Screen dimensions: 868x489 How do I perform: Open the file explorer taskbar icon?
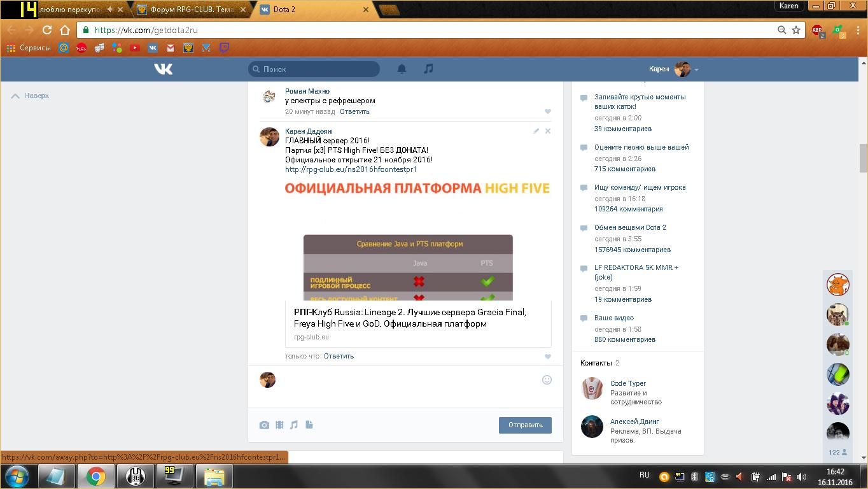pyautogui.click(x=214, y=476)
